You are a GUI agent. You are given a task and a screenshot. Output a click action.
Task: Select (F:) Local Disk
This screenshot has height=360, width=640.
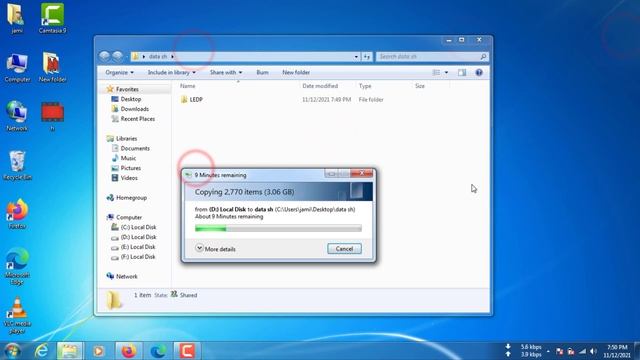[x=138, y=256]
